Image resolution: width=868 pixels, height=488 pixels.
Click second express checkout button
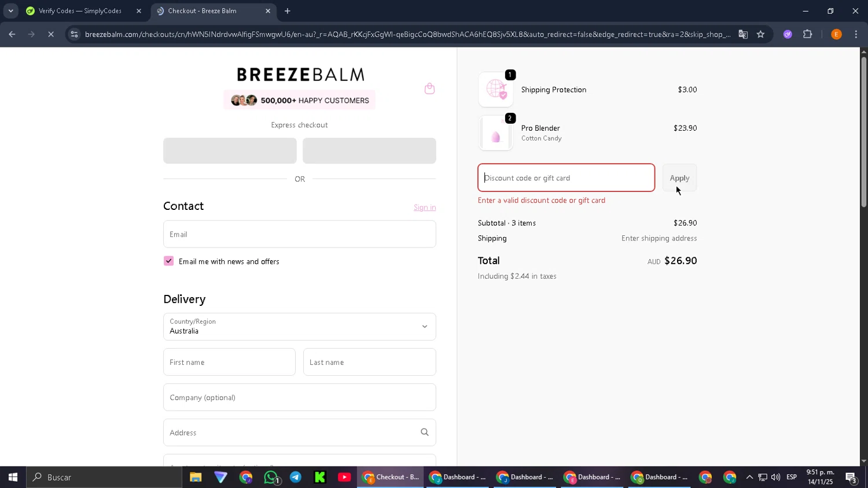coord(369,150)
